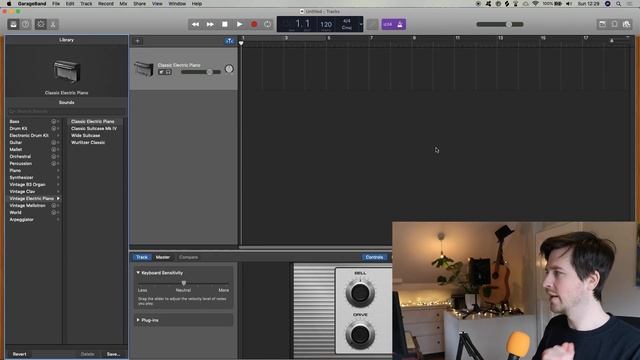Collapse the Keyboard Sensitivity section

[138, 273]
